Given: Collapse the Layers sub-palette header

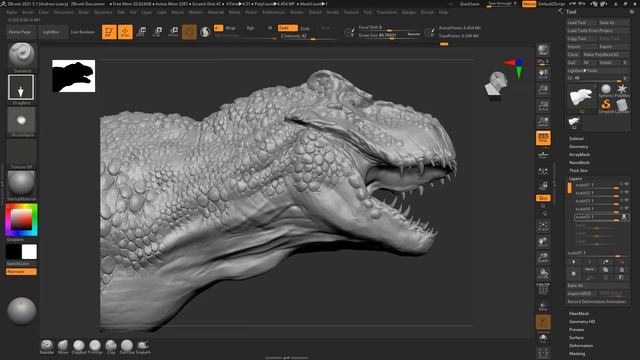Looking at the screenshot, I should (x=576, y=179).
